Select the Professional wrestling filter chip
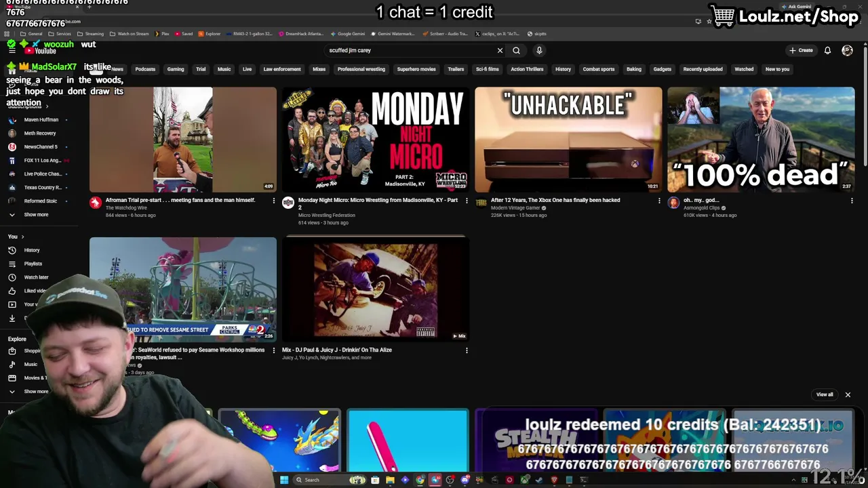The image size is (868, 488). [361, 69]
